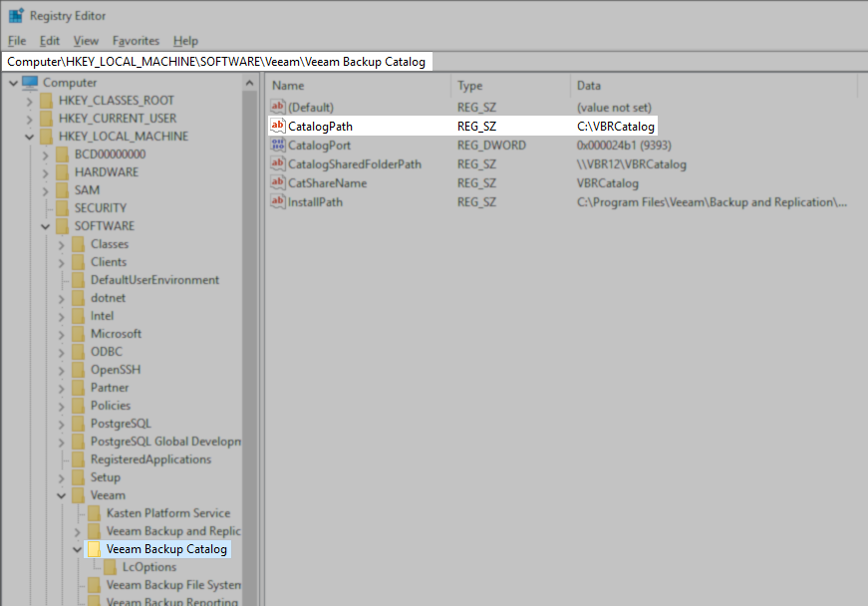Click the registry path address bar
The height and width of the screenshot is (606, 868).
(216, 62)
